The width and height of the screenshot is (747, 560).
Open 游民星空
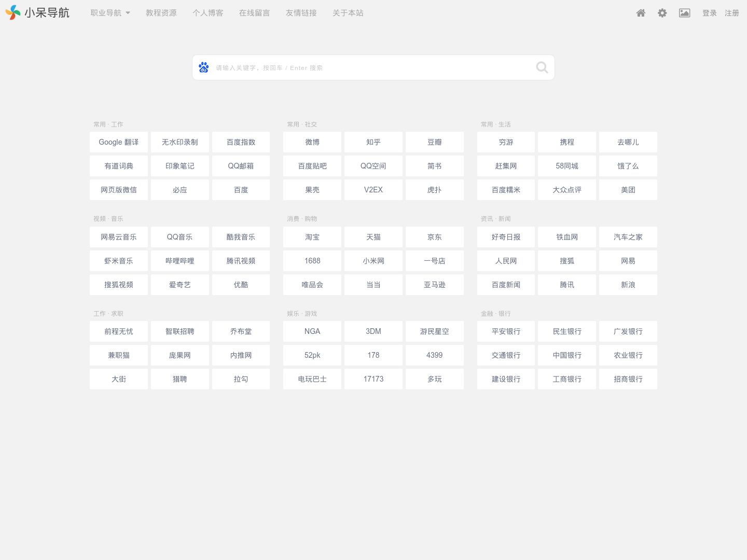tap(435, 331)
